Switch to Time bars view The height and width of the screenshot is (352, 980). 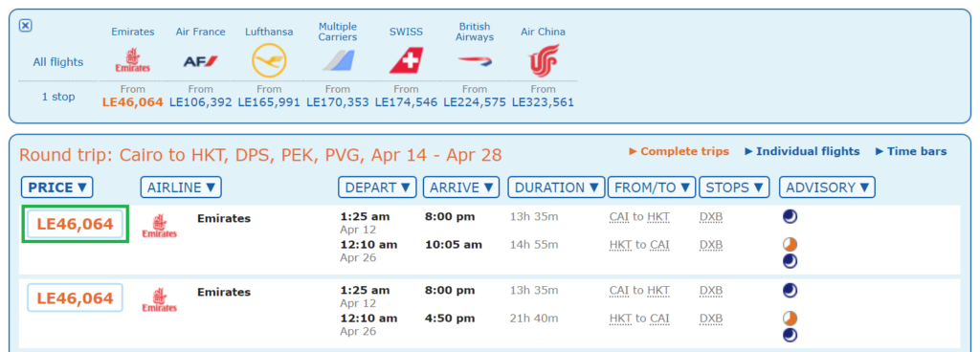[x=911, y=152]
